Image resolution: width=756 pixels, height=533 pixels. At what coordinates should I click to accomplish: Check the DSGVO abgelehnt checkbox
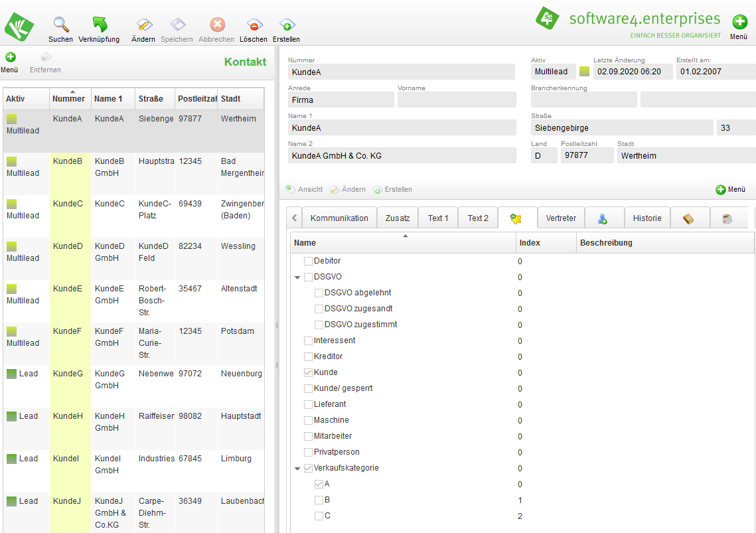(319, 293)
